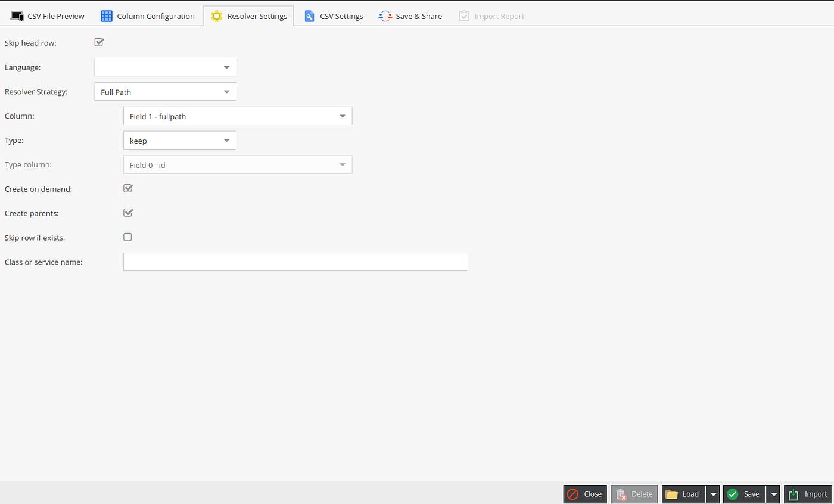834x504 pixels.
Task: Click the people icon on Save & Share
Action: (x=384, y=16)
